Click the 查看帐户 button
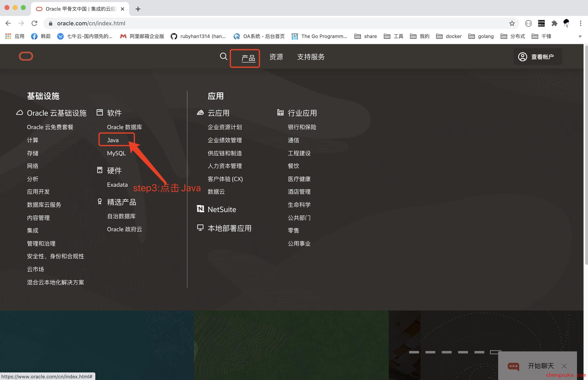Viewport: 588px width, 380px height. click(538, 57)
